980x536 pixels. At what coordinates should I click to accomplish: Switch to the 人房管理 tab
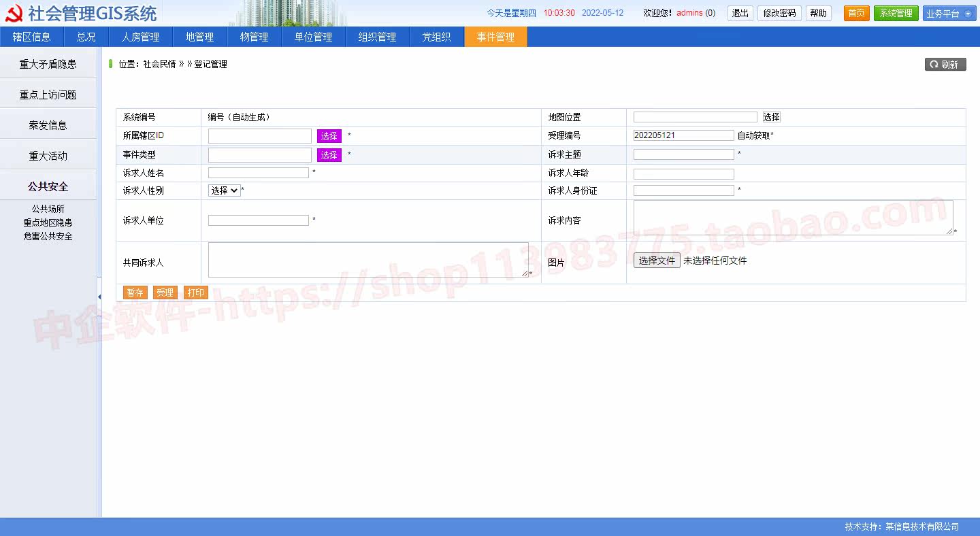click(141, 37)
